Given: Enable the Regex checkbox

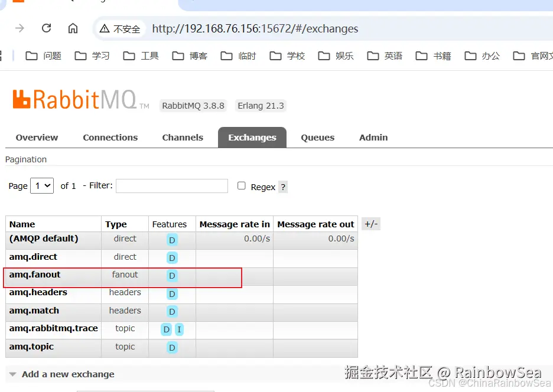Looking at the screenshot, I should click(241, 186).
